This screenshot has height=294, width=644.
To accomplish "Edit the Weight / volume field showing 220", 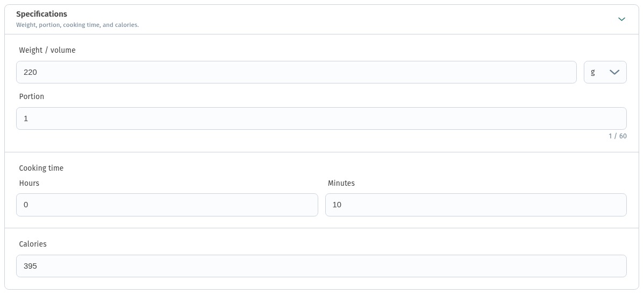I will tap(296, 72).
